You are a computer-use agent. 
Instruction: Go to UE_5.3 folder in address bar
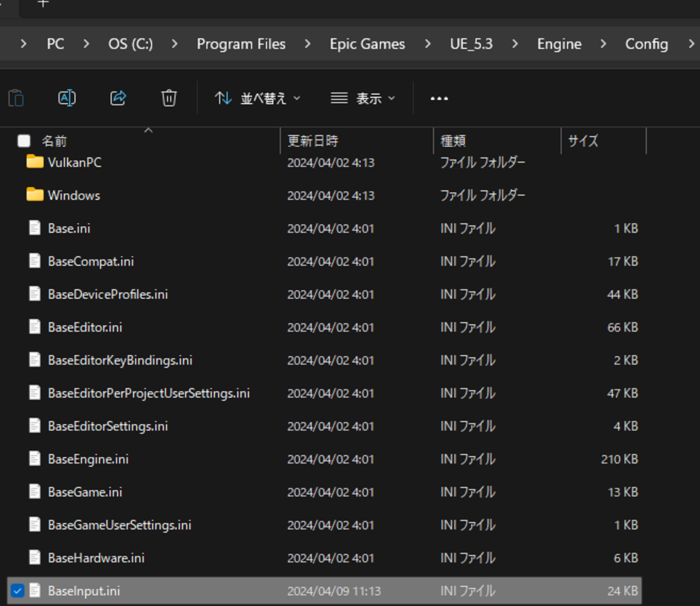coord(471,44)
